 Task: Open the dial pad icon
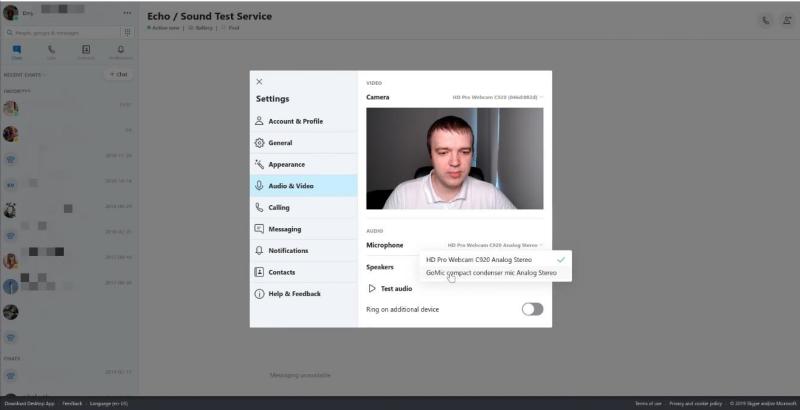pos(127,32)
